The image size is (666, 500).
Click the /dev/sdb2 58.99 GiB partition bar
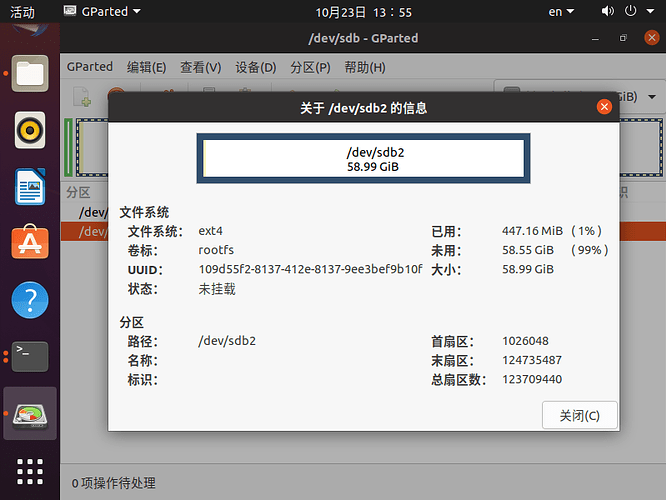coord(361,159)
